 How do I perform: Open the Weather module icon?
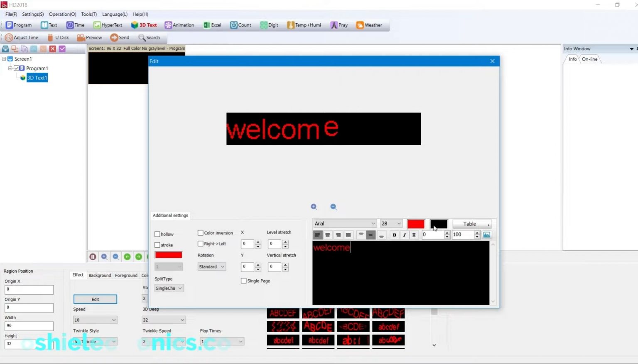point(369,25)
